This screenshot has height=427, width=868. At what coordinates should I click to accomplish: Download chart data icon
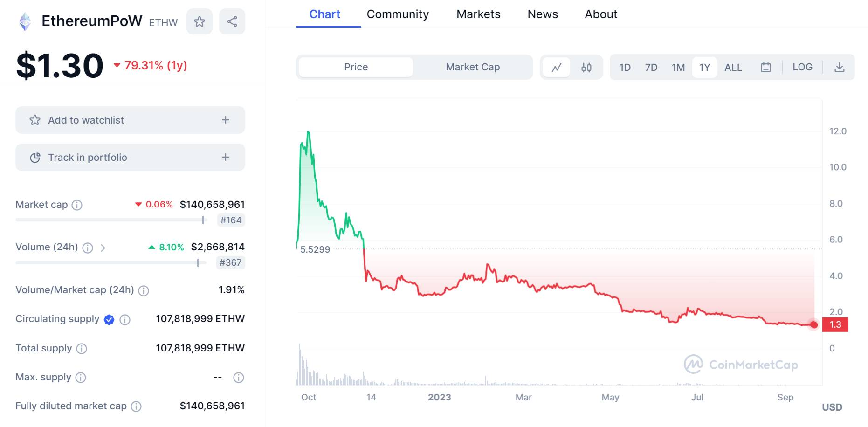click(x=840, y=68)
